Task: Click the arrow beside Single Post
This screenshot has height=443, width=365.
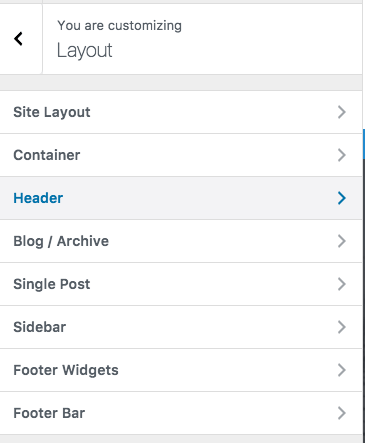Action: (x=342, y=284)
